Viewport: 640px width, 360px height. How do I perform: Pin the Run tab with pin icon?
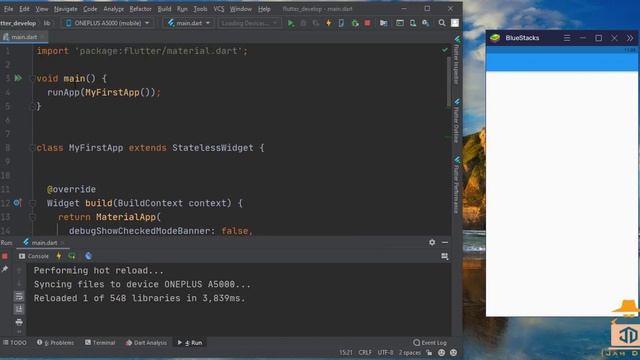tap(5, 269)
